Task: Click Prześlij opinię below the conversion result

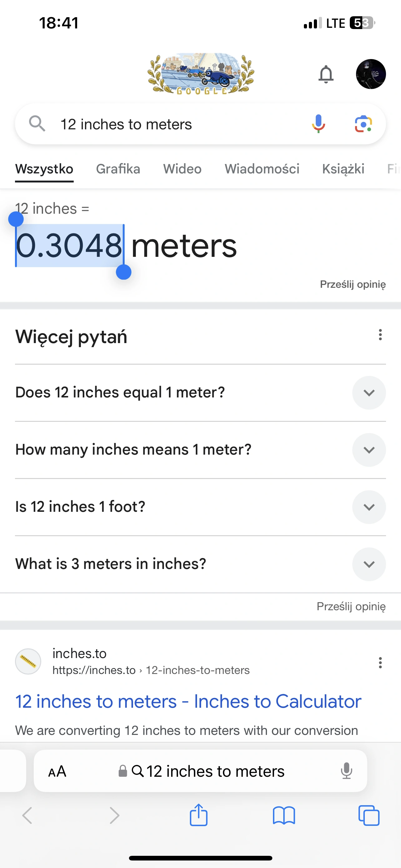Action: tap(353, 284)
